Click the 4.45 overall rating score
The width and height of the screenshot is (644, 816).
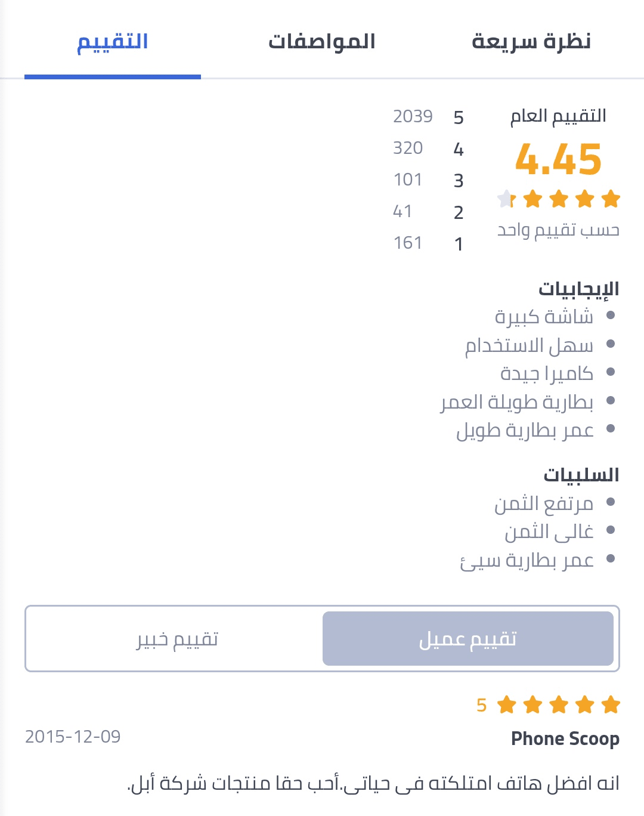tap(558, 159)
